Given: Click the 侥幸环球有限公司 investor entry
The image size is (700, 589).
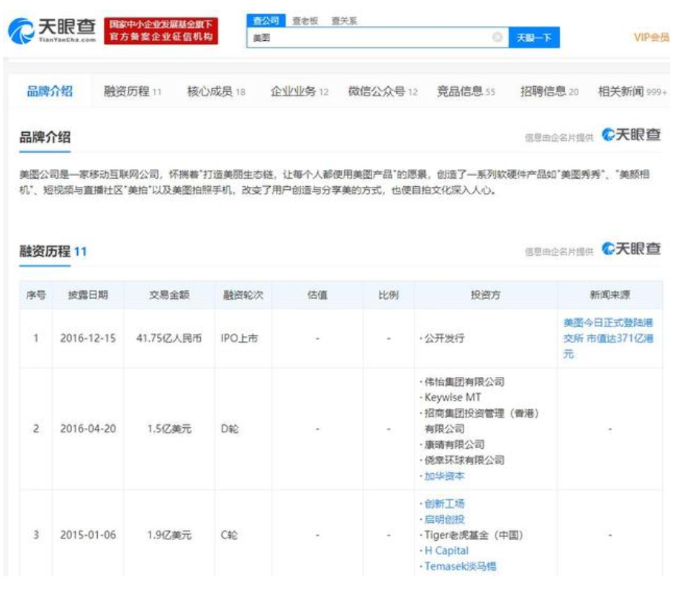Looking at the screenshot, I should pyautogui.click(x=464, y=460).
